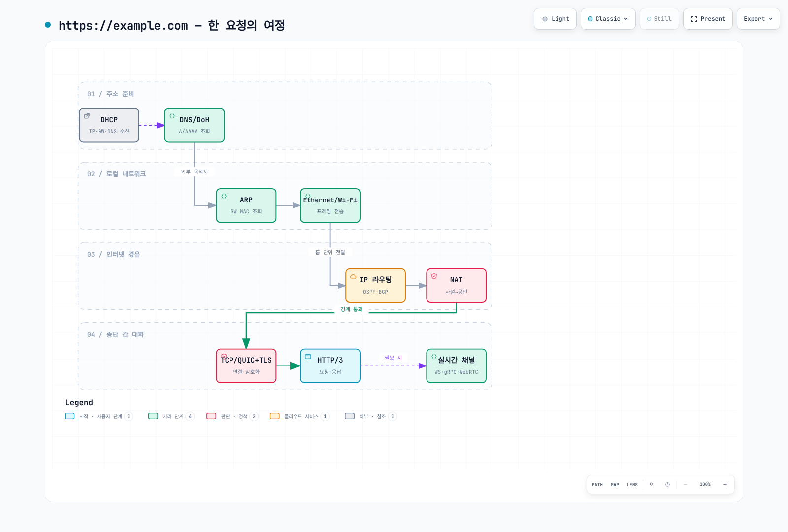Click the 처리 단계 count badge 4
Screen dimensions: 788x532
[x=190, y=417]
